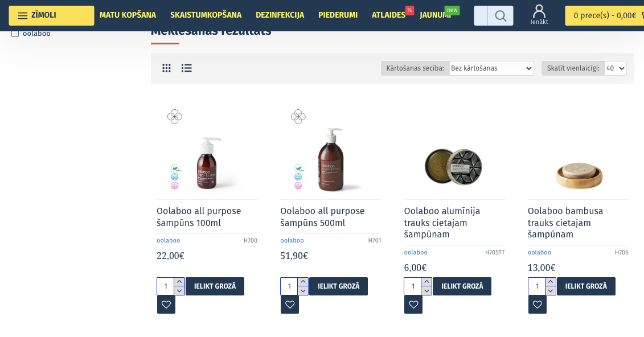Viewport: 644px width, 337px height.
Task: Click the search magnifier icon
Action: [x=501, y=16]
